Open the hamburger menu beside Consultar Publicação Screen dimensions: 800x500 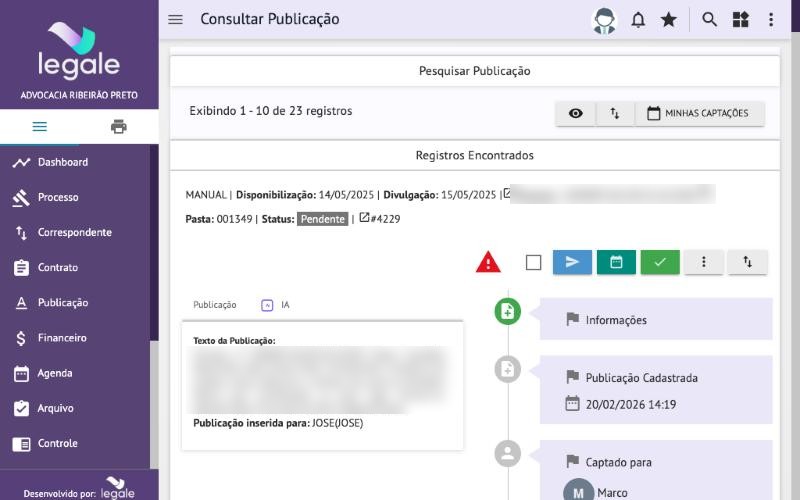(176, 19)
